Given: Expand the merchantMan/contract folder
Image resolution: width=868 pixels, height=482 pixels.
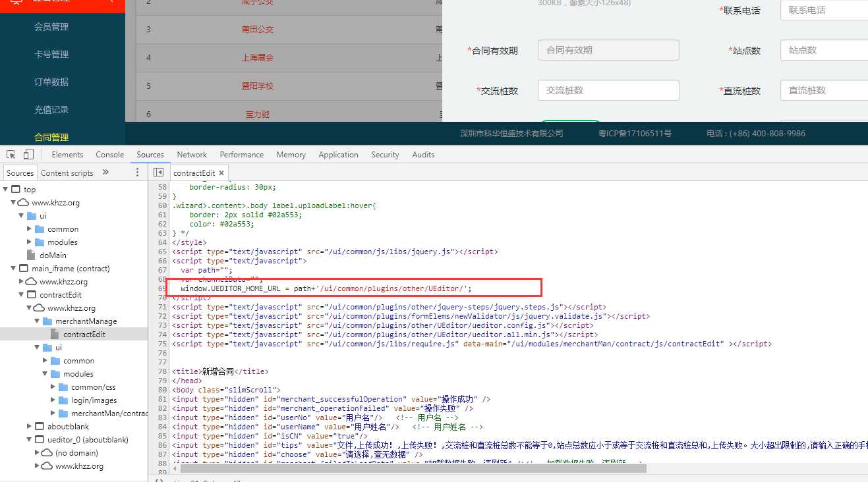Looking at the screenshot, I should [53, 414].
